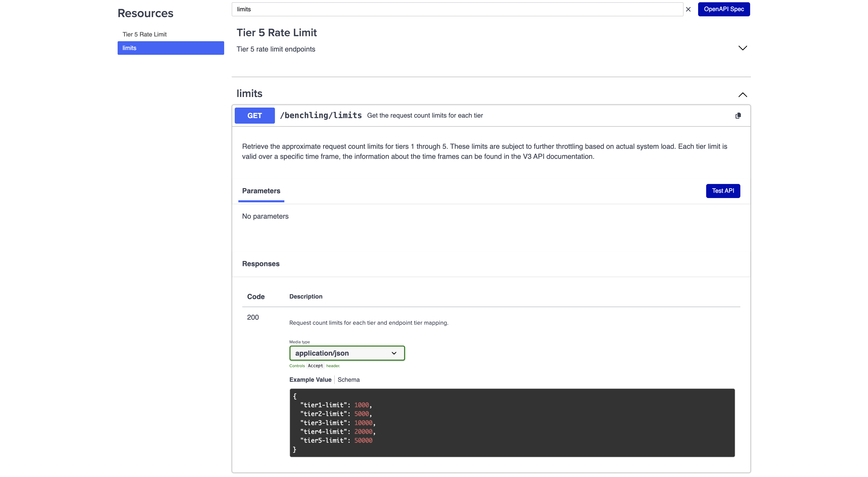Image resolution: width=868 pixels, height=477 pixels.
Task: Click the 200 response code
Action: click(x=253, y=317)
